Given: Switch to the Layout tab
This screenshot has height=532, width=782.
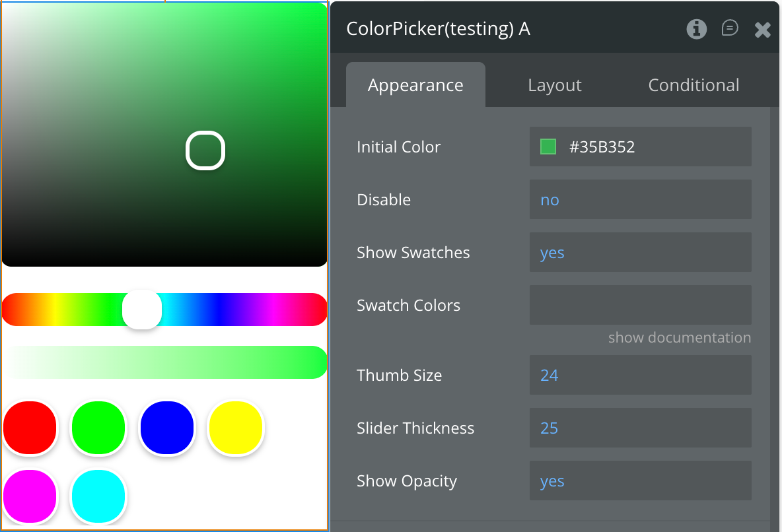Looking at the screenshot, I should 555,85.
